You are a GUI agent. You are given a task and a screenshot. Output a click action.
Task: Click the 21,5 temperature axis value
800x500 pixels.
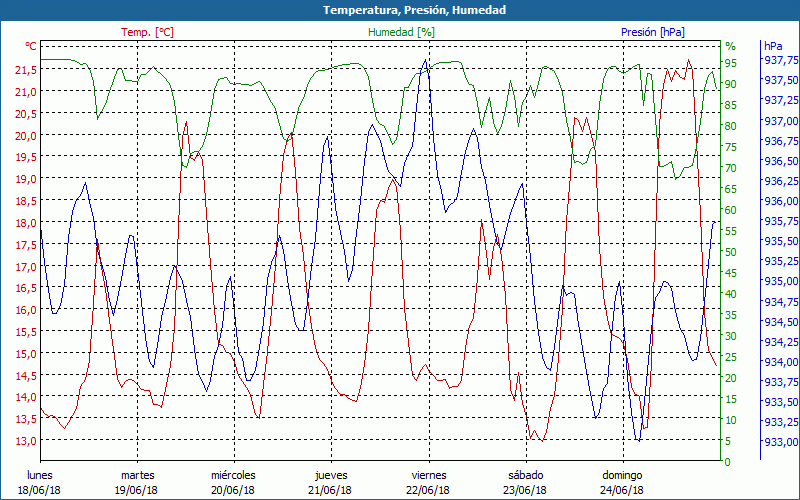click(25, 70)
